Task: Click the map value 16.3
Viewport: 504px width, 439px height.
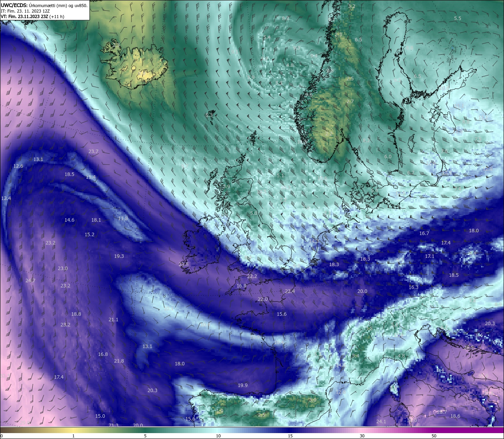Action: click(x=413, y=287)
